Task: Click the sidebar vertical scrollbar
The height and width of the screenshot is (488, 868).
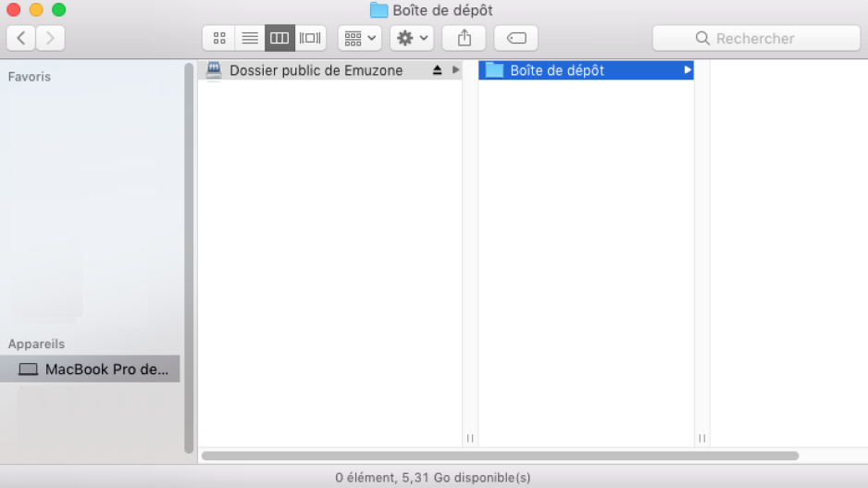Action: point(189,258)
